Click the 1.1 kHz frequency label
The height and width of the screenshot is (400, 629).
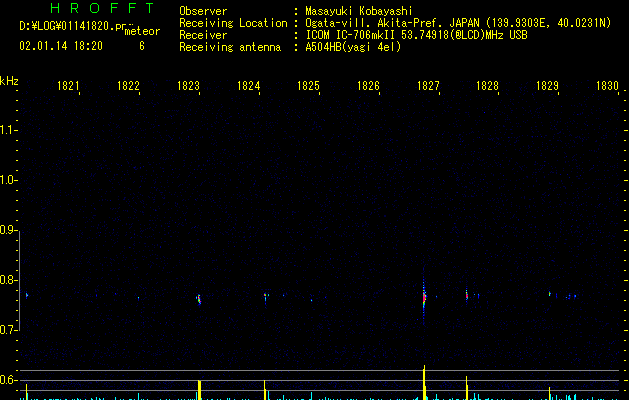click(x=7, y=130)
